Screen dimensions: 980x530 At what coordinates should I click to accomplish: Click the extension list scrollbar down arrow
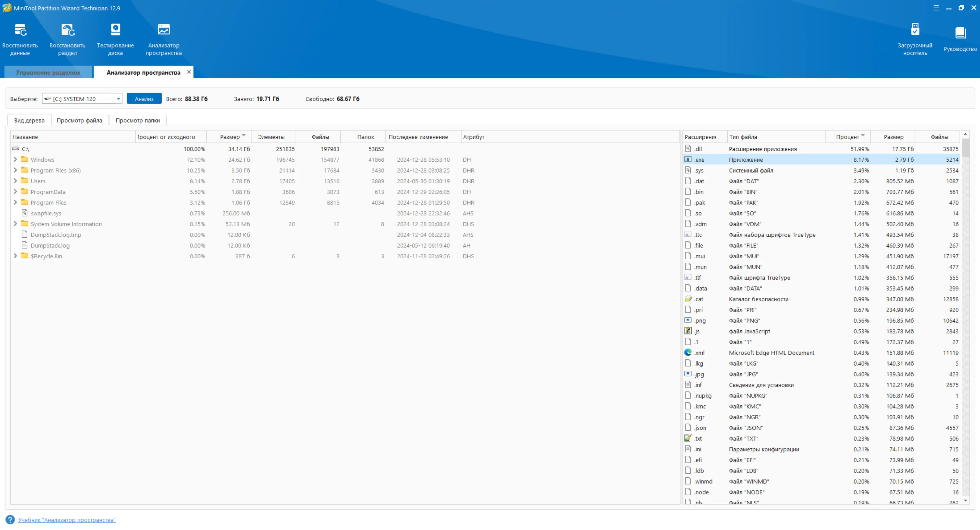click(965, 501)
